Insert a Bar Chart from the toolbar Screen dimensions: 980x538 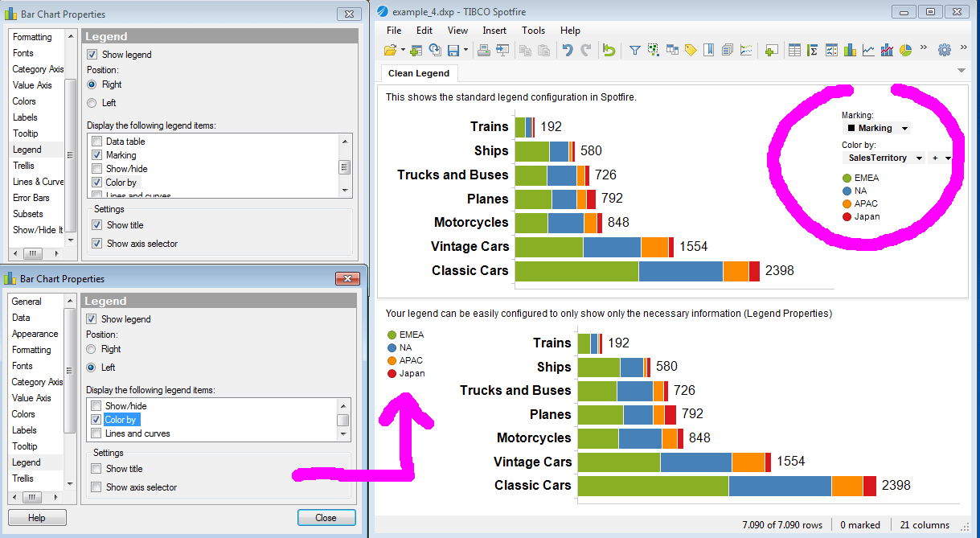[850, 50]
